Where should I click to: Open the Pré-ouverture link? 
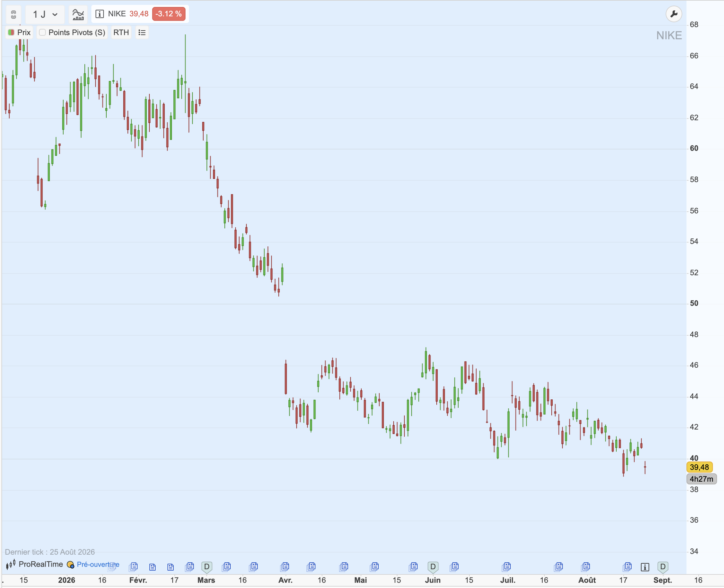[98, 564]
